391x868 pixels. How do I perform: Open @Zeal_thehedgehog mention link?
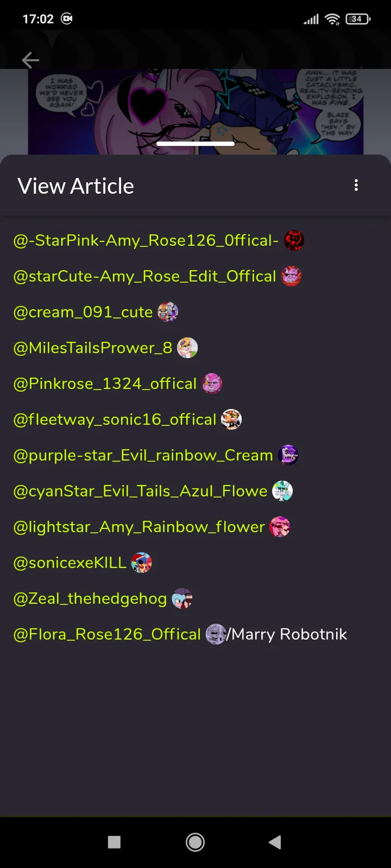click(x=90, y=598)
